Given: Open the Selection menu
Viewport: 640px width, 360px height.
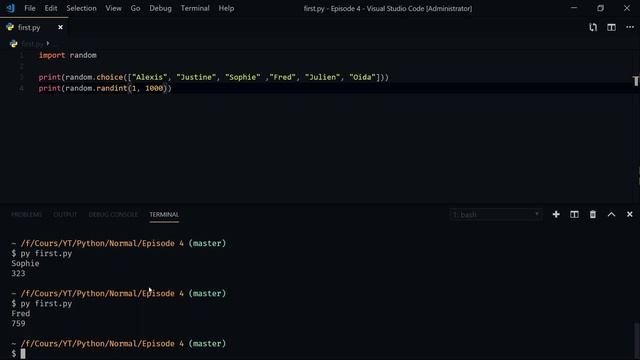Looking at the screenshot, I should (x=81, y=8).
